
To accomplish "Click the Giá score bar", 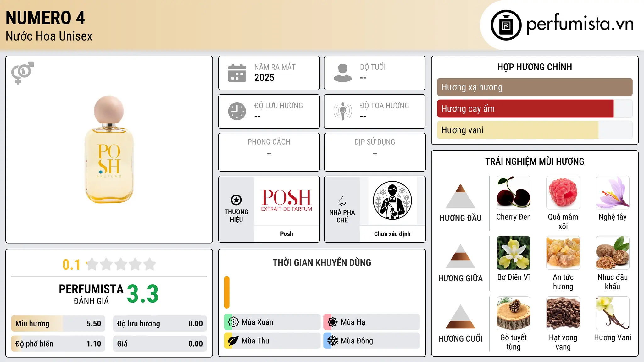I will click(160, 344).
